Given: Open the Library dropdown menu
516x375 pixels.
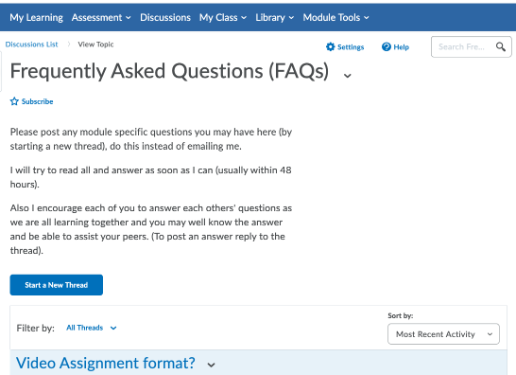Looking at the screenshot, I should tap(274, 17).
